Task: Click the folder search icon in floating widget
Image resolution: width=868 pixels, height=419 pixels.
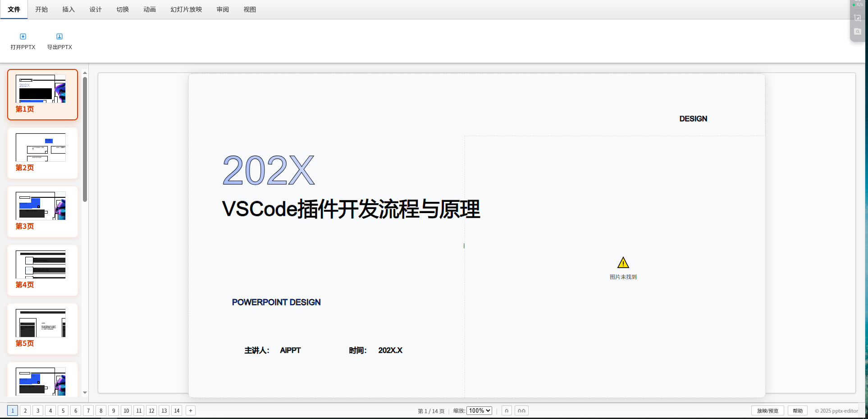Action: click(x=858, y=32)
